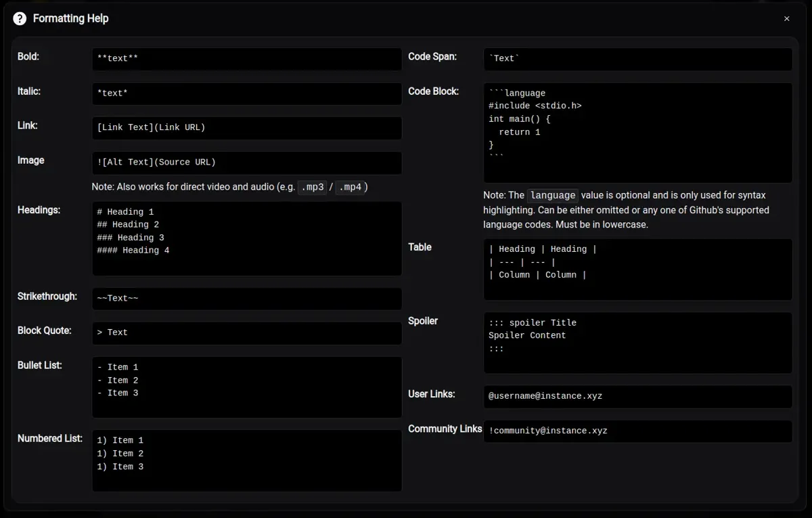Click the .mp4 inline code tag
812x518 pixels.
tap(351, 188)
